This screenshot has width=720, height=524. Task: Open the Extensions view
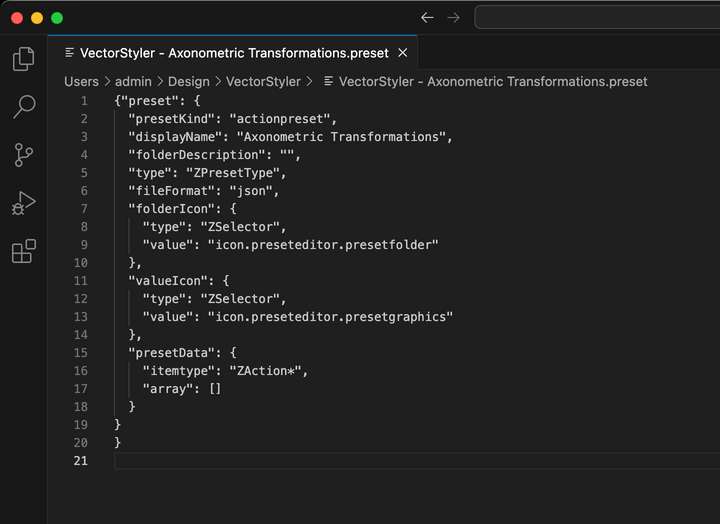coord(23,251)
